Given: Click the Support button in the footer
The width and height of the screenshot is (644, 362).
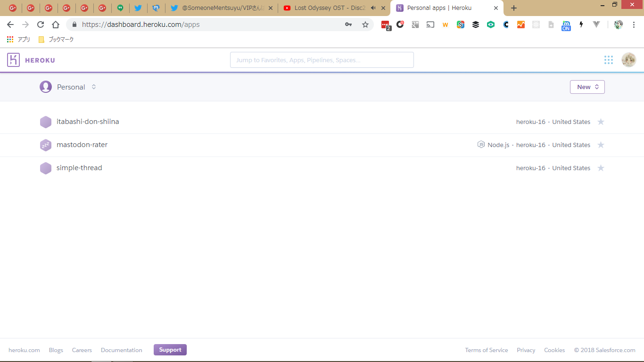Looking at the screenshot, I should pyautogui.click(x=170, y=350).
